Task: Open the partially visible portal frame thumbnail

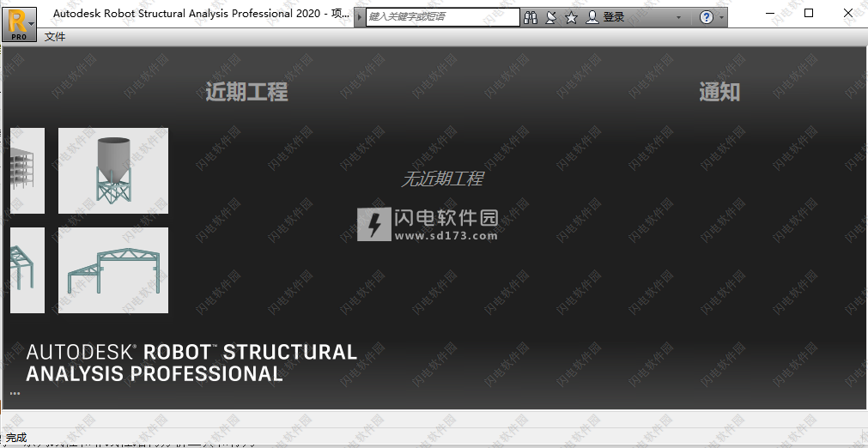Action: 27,270
